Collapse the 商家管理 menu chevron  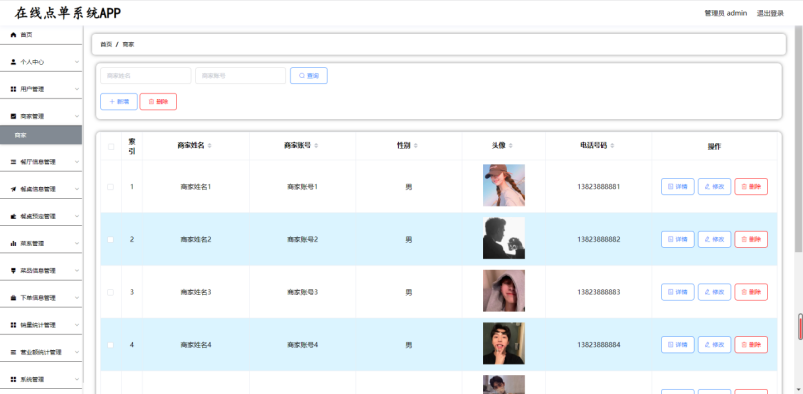click(77, 116)
